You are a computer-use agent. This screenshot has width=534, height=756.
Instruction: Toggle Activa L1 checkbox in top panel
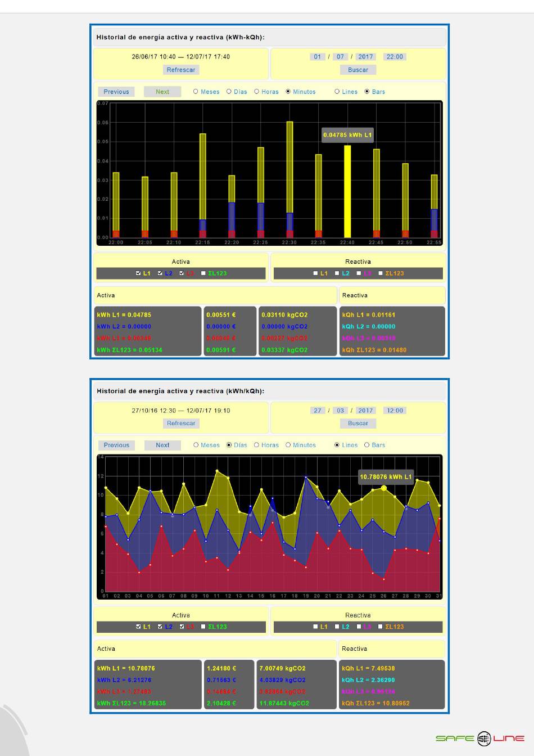138,273
